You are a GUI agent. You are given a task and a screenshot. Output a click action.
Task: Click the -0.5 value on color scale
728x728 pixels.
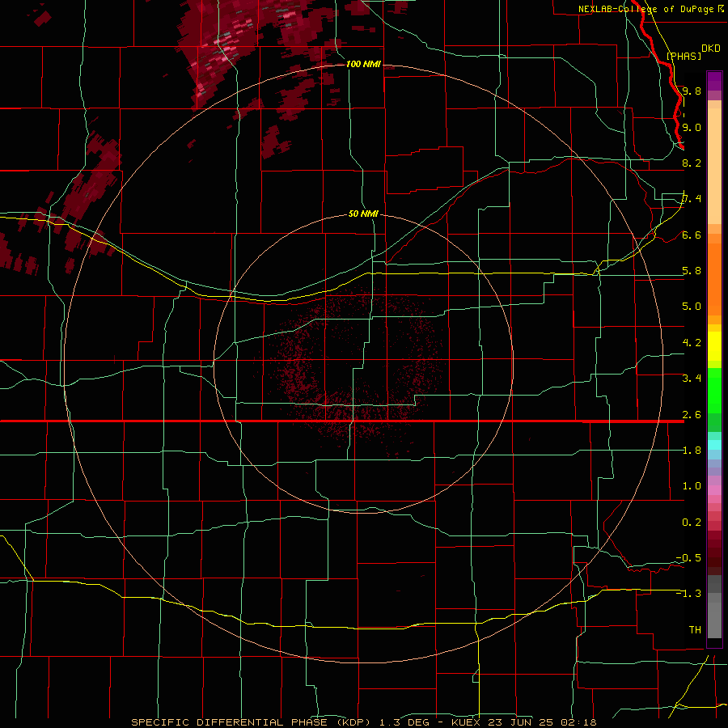point(688,558)
